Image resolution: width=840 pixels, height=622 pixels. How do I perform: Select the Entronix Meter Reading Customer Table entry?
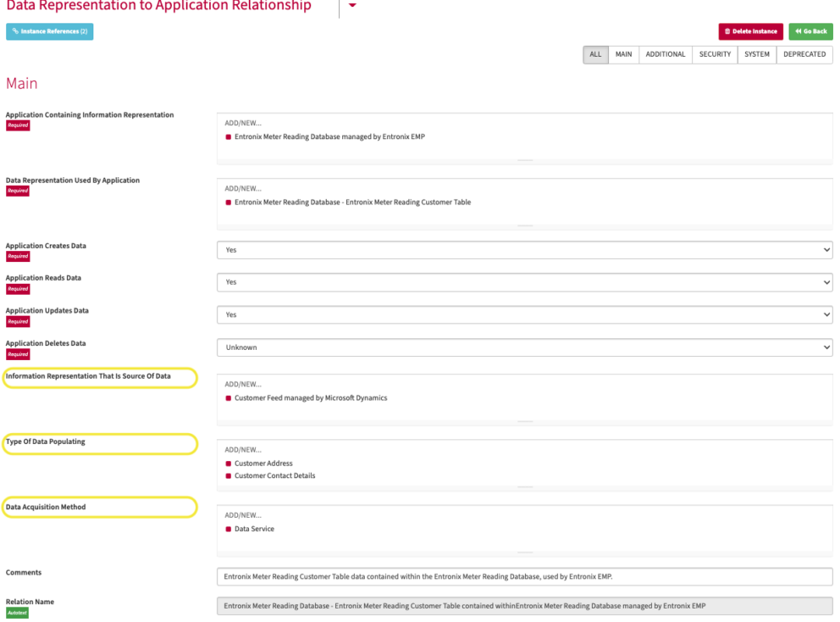352,203
